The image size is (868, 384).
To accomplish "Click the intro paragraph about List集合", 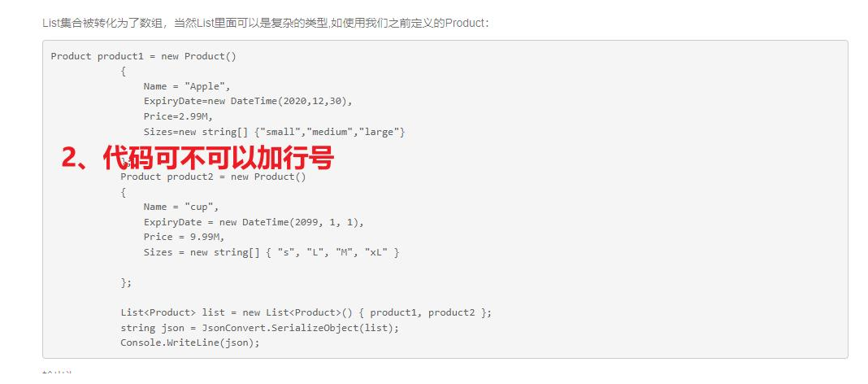I will coord(266,24).
